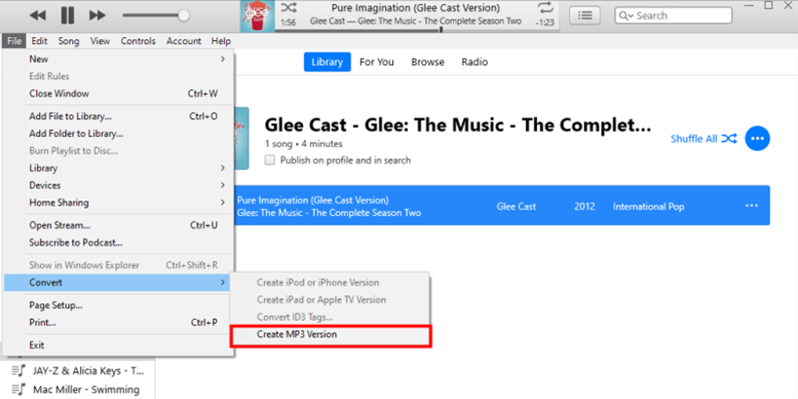Select the Pure Imagination song title
The width and height of the screenshot is (798, 399).
(x=313, y=200)
